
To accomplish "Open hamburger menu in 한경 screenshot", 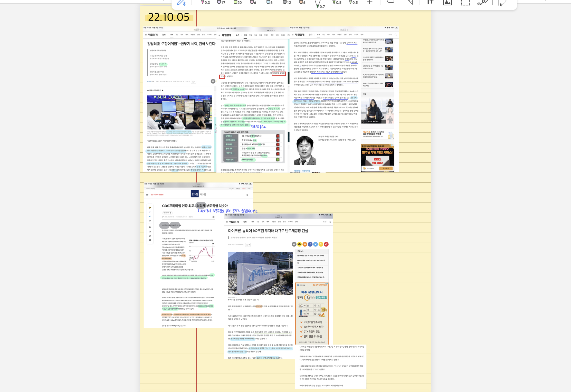I will click(147, 195).
